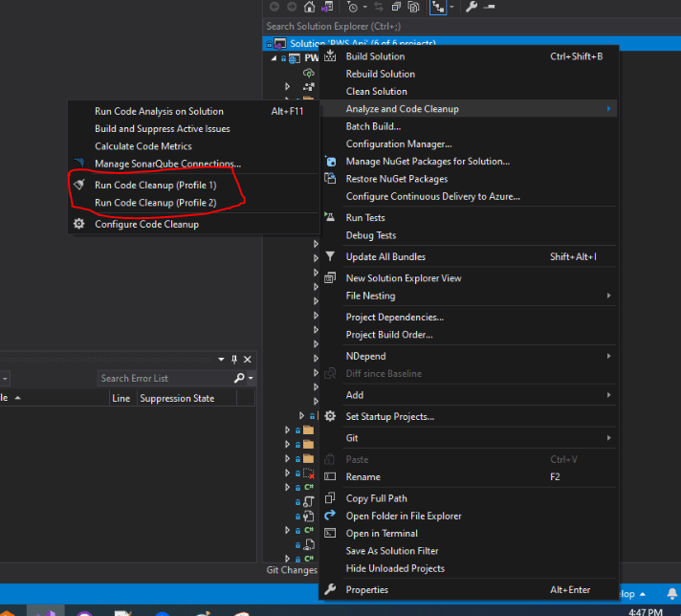Expand the File Nesting submenu arrow

(x=609, y=296)
